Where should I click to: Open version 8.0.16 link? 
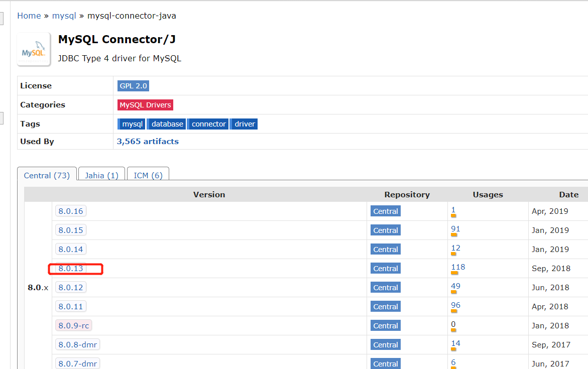point(71,211)
